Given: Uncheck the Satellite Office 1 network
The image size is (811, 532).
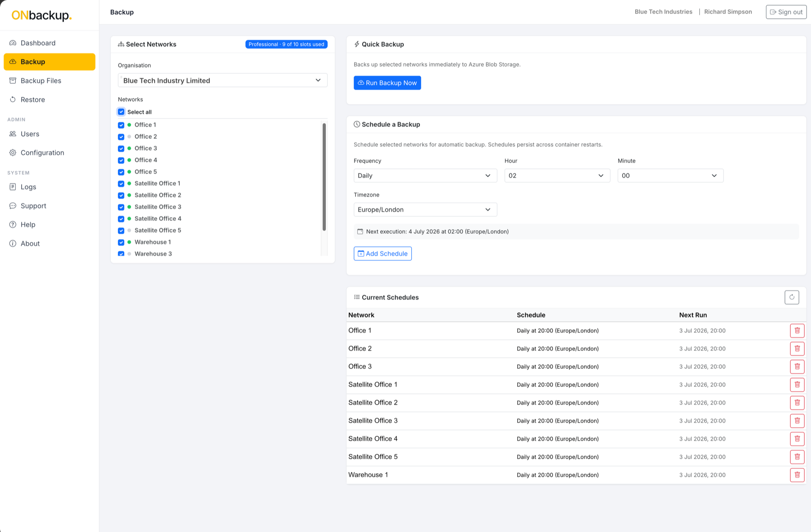Looking at the screenshot, I should (x=121, y=184).
